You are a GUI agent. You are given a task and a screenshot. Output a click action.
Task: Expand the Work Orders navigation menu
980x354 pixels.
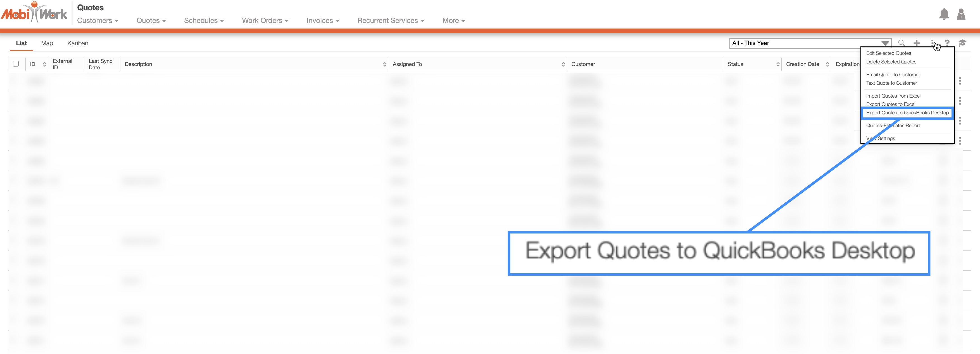click(x=265, y=21)
